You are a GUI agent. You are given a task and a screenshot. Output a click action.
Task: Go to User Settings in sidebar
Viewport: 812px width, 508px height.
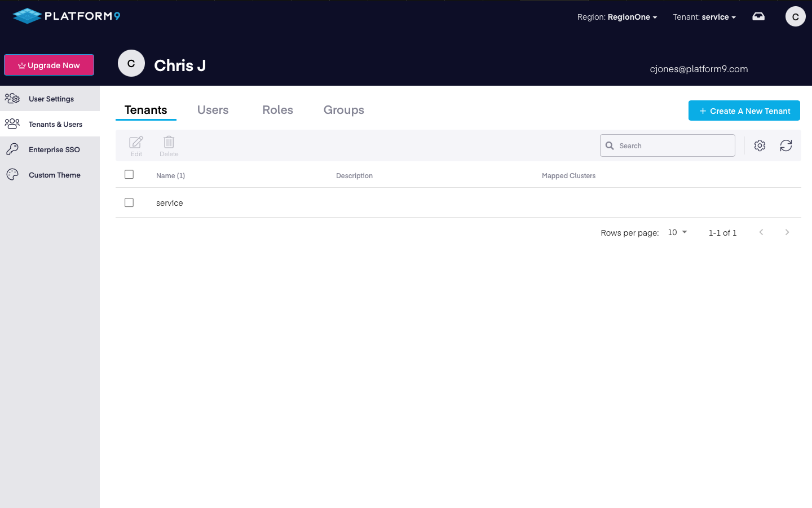coord(50,99)
